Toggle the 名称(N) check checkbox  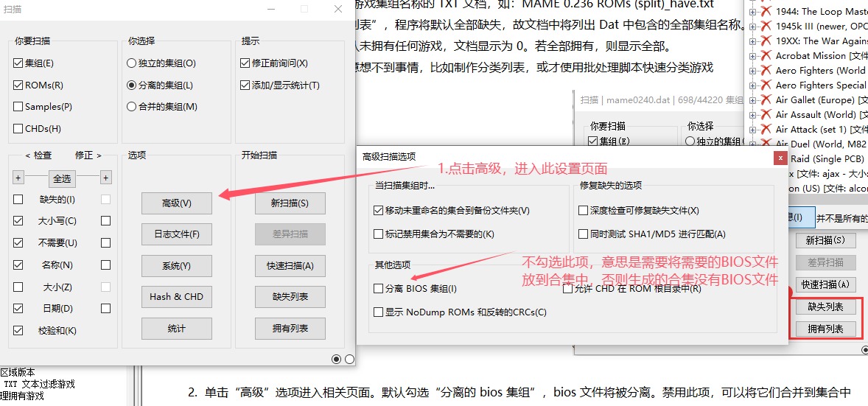point(18,265)
